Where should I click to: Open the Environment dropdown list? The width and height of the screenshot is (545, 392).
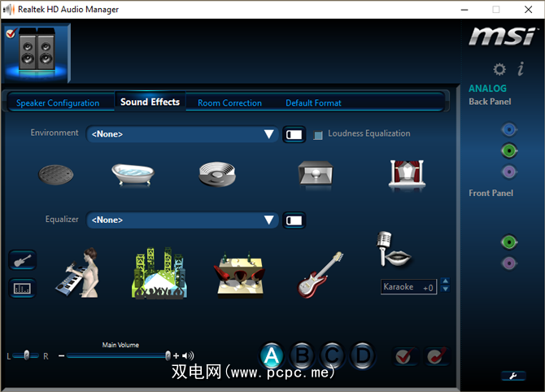182,134
